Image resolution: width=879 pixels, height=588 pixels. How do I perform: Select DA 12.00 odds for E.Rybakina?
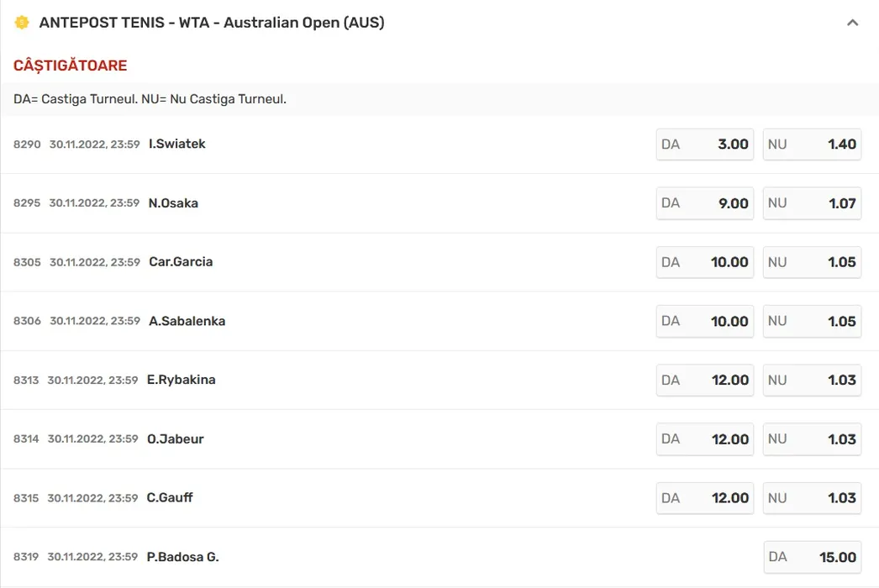tap(705, 381)
